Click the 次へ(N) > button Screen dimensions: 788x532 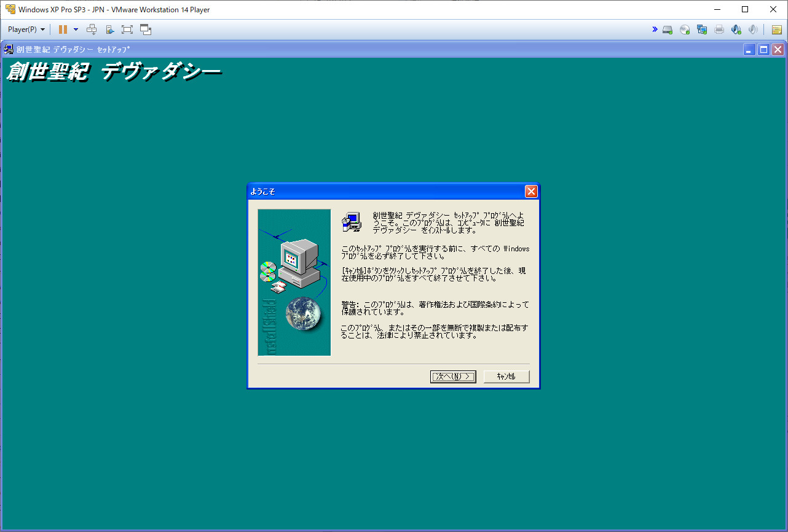coord(453,377)
